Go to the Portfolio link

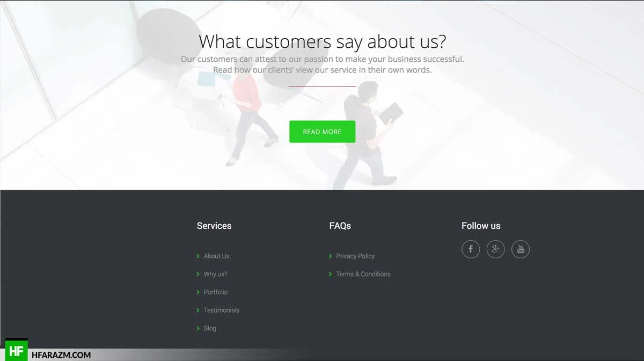click(x=216, y=292)
